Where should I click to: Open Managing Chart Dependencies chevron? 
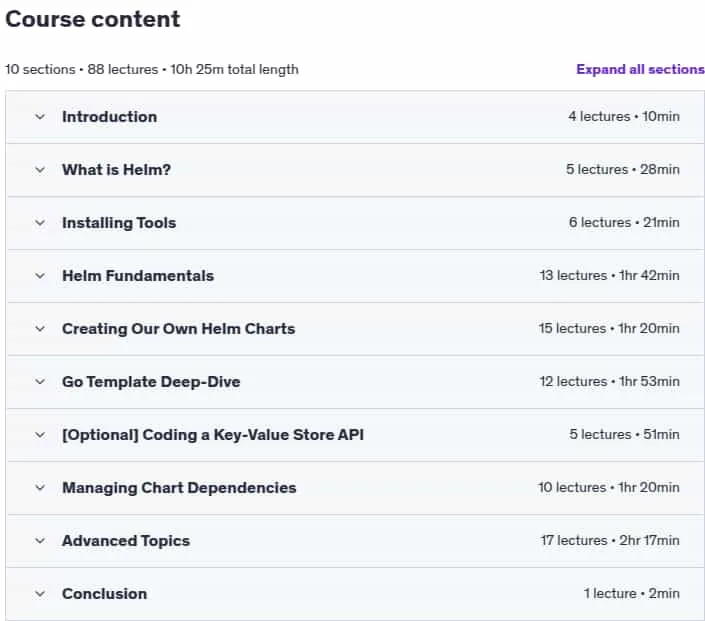[x=40, y=488]
